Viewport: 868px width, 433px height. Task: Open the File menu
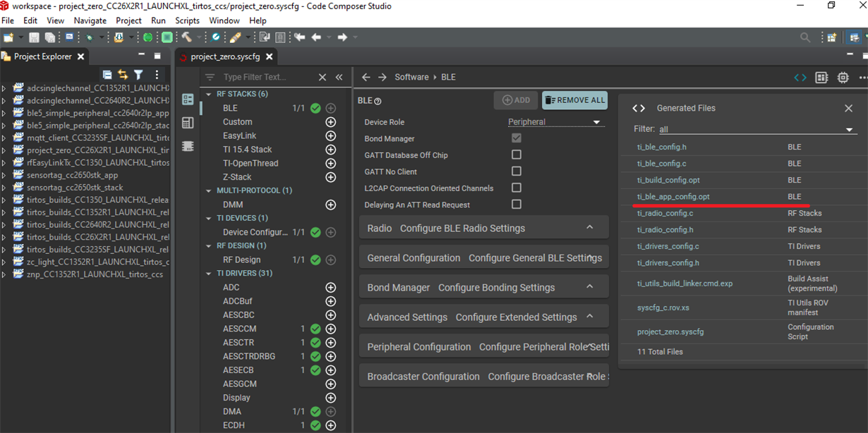click(8, 20)
